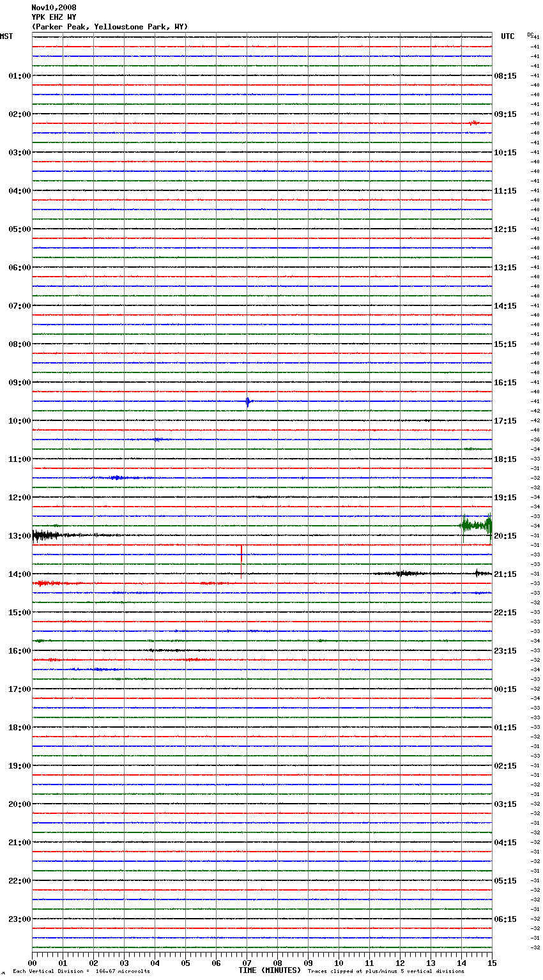Click the 03:15 UTC time label
543x980 pixels.
tap(505, 804)
